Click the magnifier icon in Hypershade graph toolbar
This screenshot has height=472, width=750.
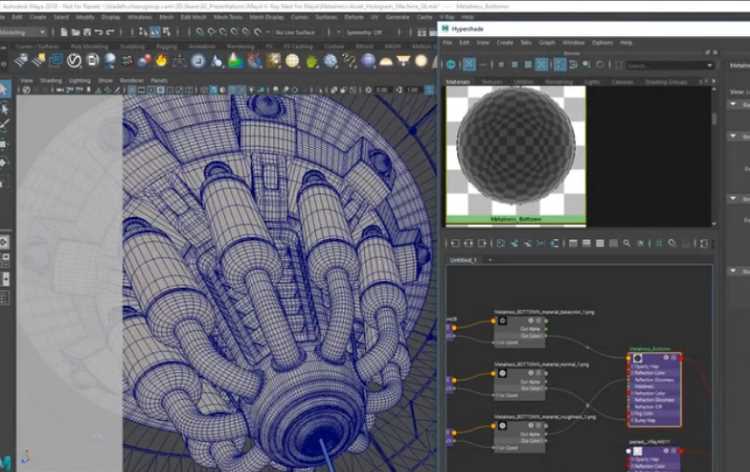pyautogui.click(x=627, y=243)
